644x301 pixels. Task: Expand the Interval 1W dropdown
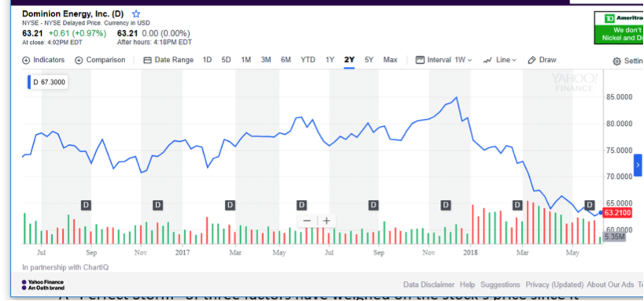pyautogui.click(x=444, y=60)
